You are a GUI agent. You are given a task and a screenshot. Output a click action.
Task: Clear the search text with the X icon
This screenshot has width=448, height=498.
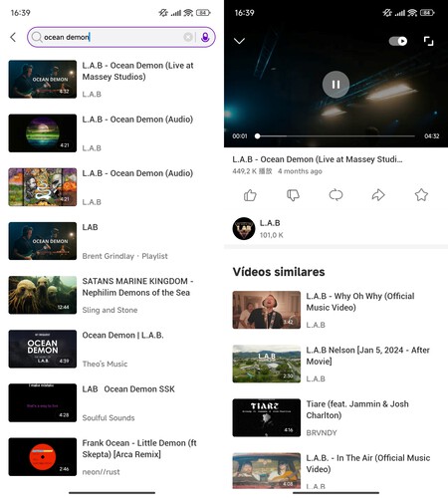[188, 37]
